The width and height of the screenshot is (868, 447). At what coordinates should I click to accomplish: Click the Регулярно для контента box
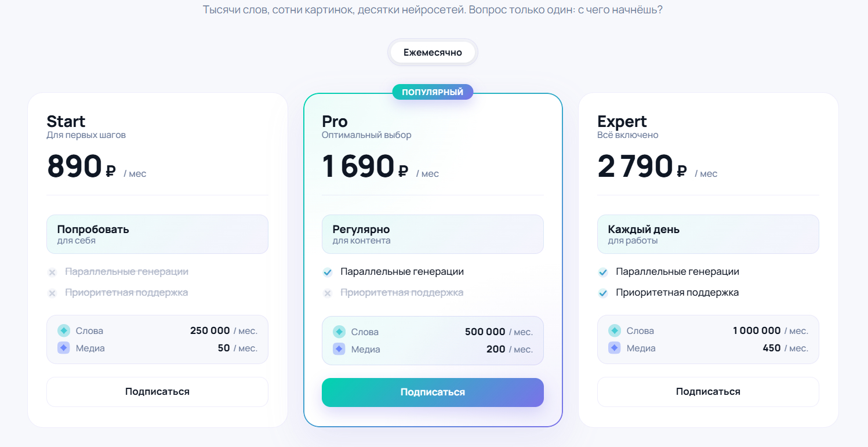(433, 234)
